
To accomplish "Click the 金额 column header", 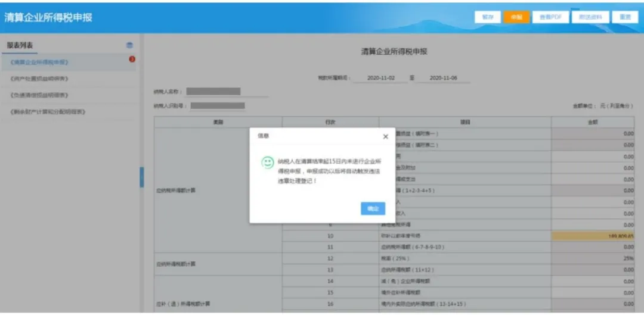I will pos(593,122).
